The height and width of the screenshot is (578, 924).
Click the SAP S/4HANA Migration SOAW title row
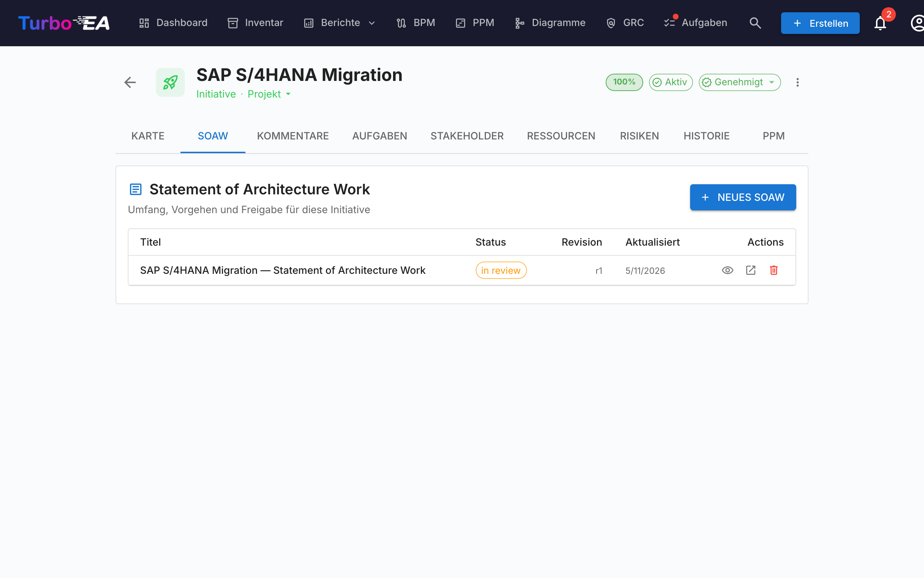pyautogui.click(x=462, y=270)
